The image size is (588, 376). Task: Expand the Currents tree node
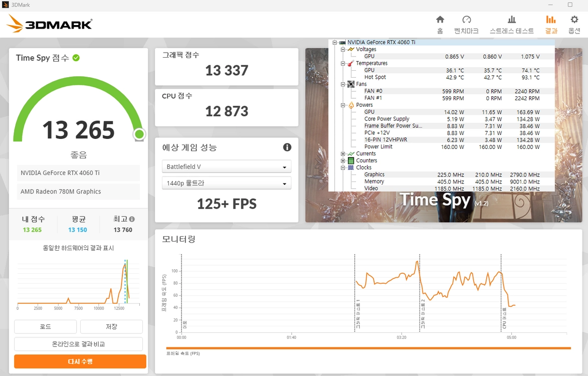[343, 154]
